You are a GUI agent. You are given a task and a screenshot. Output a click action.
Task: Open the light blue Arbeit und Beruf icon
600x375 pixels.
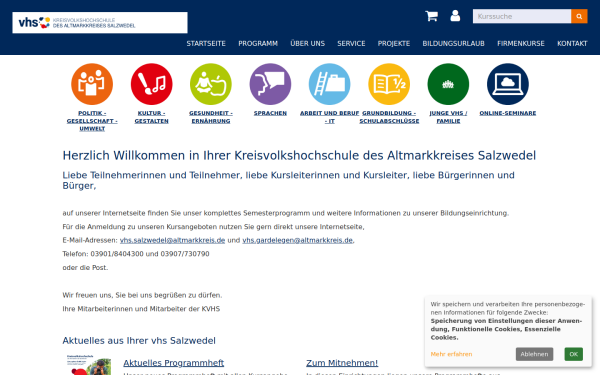[329, 84]
